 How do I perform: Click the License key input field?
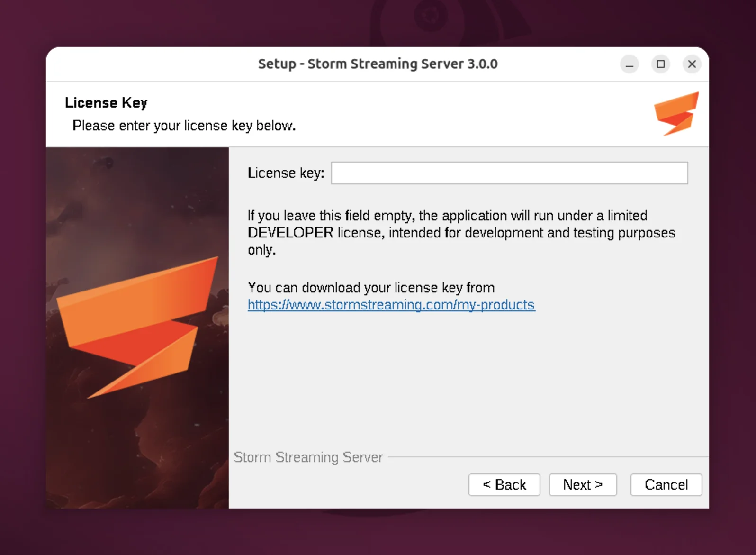[x=509, y=173]
